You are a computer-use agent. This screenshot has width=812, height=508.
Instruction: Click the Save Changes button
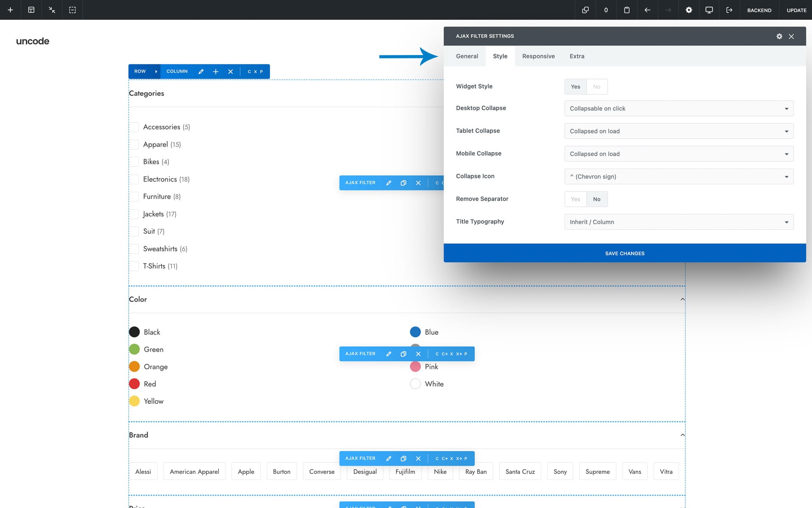pyautogui.click(x=624, y=253)
